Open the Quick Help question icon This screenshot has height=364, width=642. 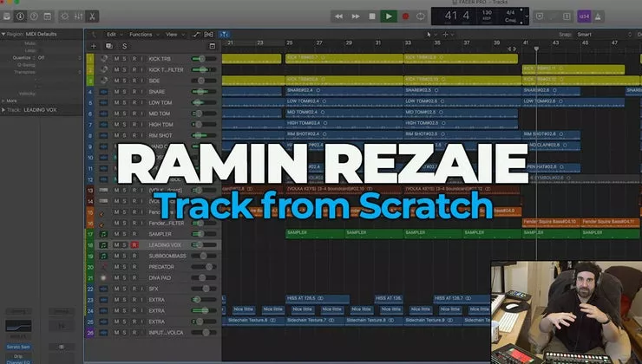pos(36,16)
